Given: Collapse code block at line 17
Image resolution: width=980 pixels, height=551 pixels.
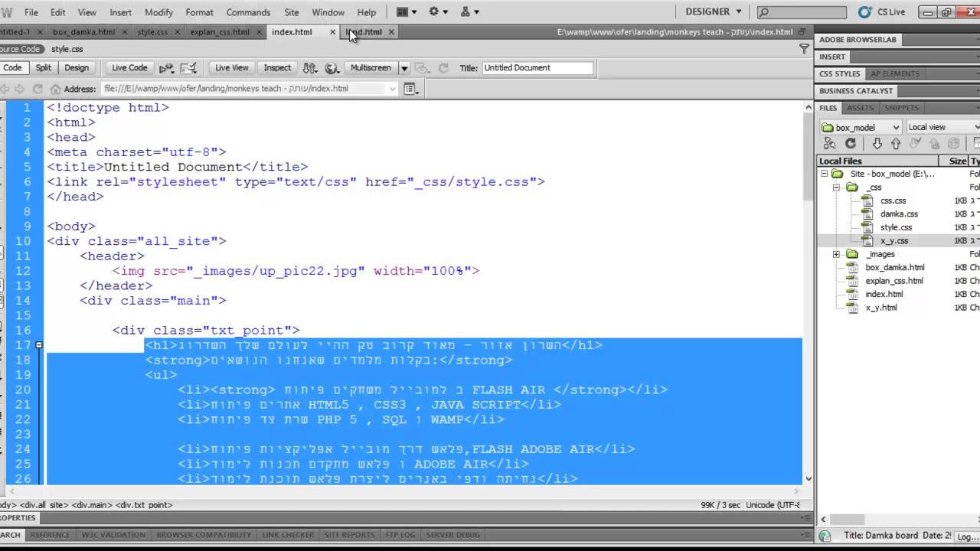Looking at the screenshot, I should click(x=38, y=345).
